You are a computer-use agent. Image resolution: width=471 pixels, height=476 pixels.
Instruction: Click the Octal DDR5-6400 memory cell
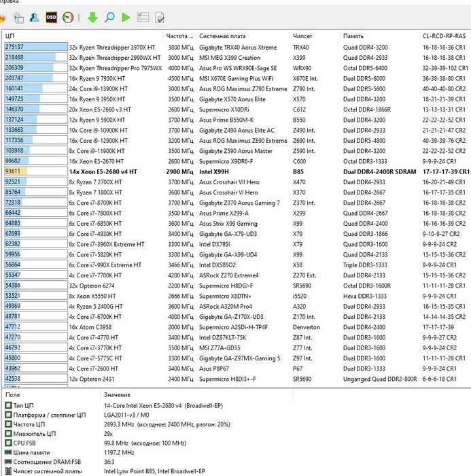(365, 68)
